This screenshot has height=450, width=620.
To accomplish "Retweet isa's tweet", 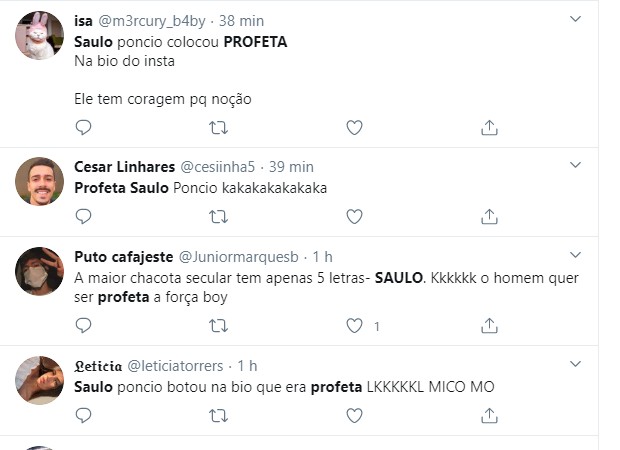I will (x=218, y=127).
